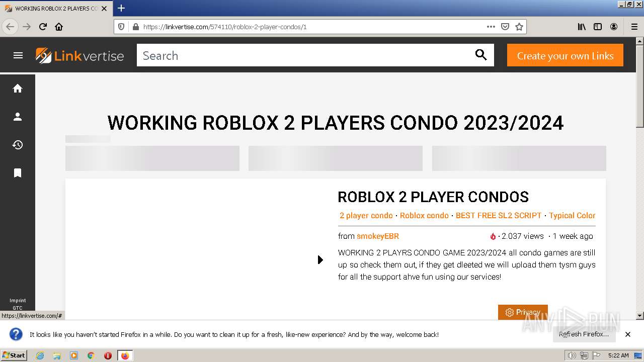Image resolution: width=644 pixels, height=362 pixels.
Task: Go back in Firefox
Action: pos(10,27)
